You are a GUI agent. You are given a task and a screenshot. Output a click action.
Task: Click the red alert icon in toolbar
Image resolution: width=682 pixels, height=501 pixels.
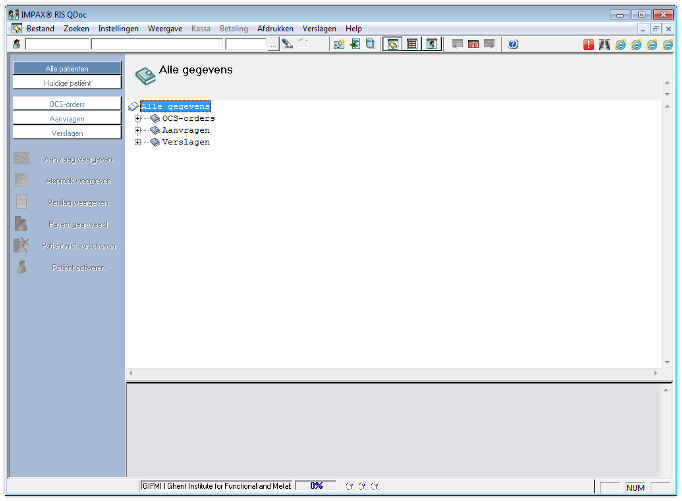point(589,44)
